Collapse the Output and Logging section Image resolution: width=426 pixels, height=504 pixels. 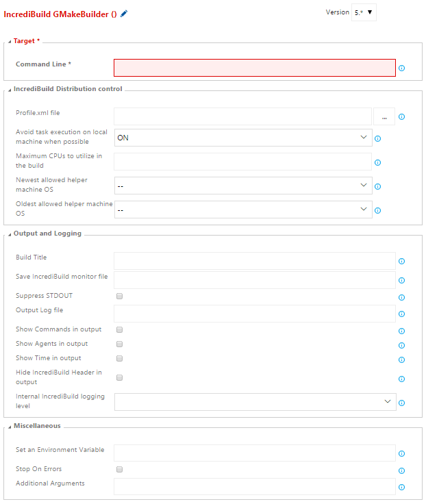8,234
